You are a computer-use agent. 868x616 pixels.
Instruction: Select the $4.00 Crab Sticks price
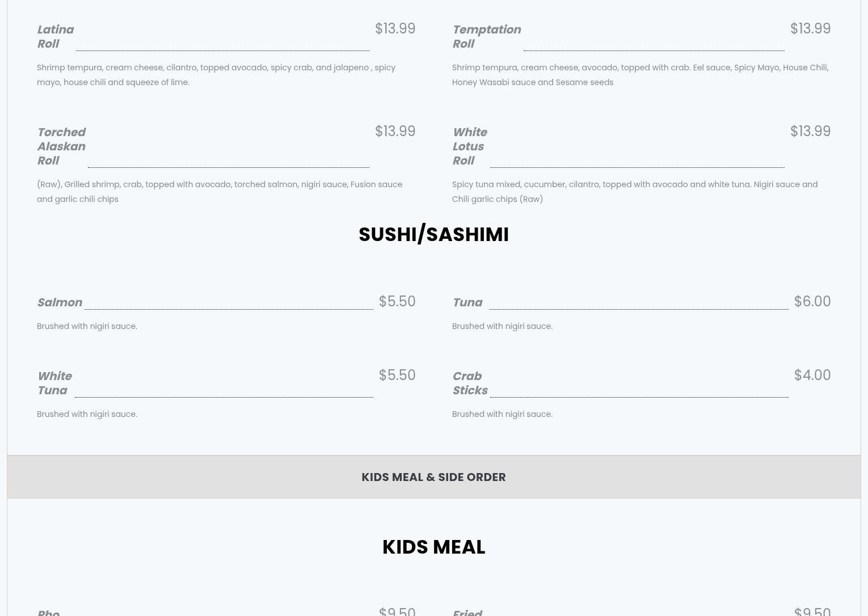coord(812,375)
